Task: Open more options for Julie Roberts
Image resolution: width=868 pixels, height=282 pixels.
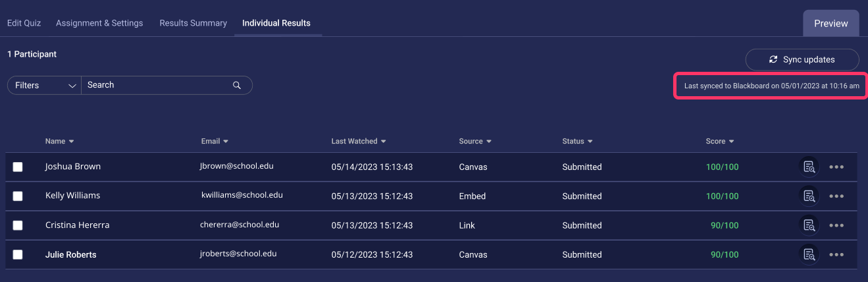Action: coord(836,254)
